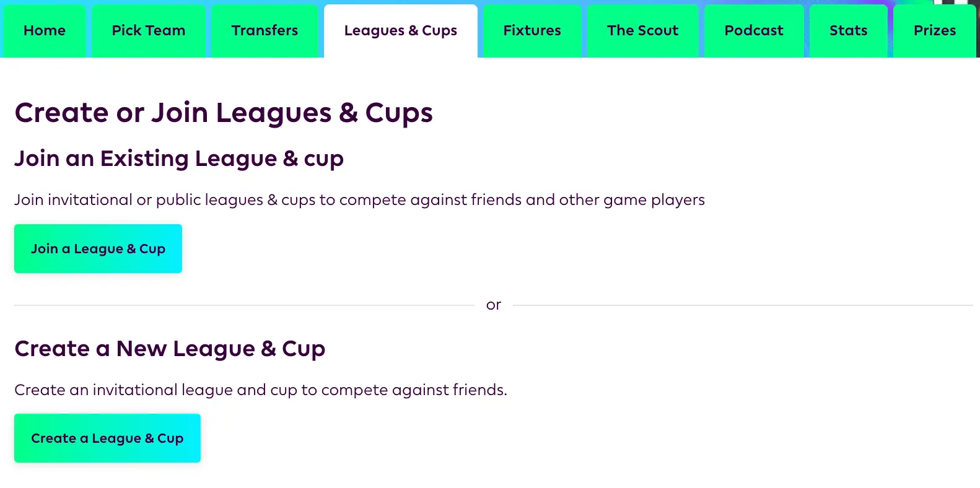Open the Pick Team page
Image resolution: width=980 pixels, height=488 pixels.
pos(149,30)
